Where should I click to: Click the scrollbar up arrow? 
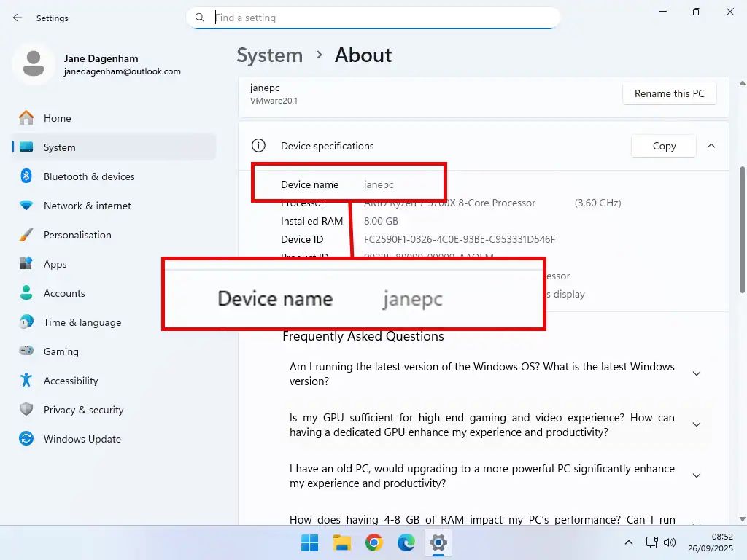click(742, 83)
